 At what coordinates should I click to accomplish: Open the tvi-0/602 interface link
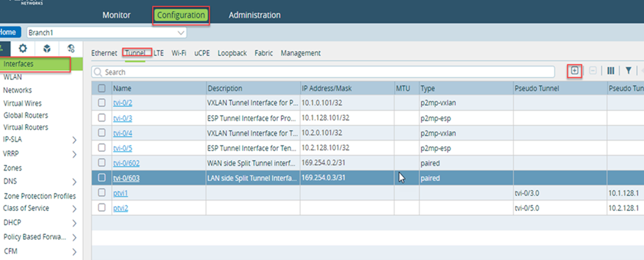(x=126, y=163)
